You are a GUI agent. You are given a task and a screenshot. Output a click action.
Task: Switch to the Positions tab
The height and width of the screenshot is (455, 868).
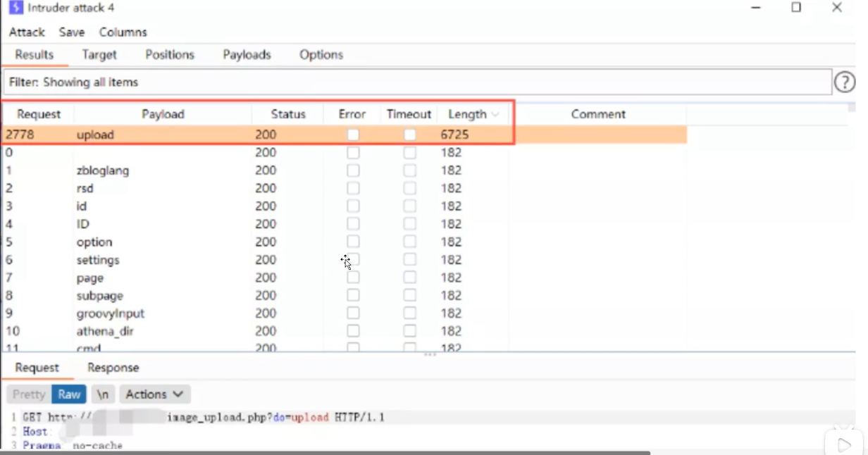click(169, 55)
